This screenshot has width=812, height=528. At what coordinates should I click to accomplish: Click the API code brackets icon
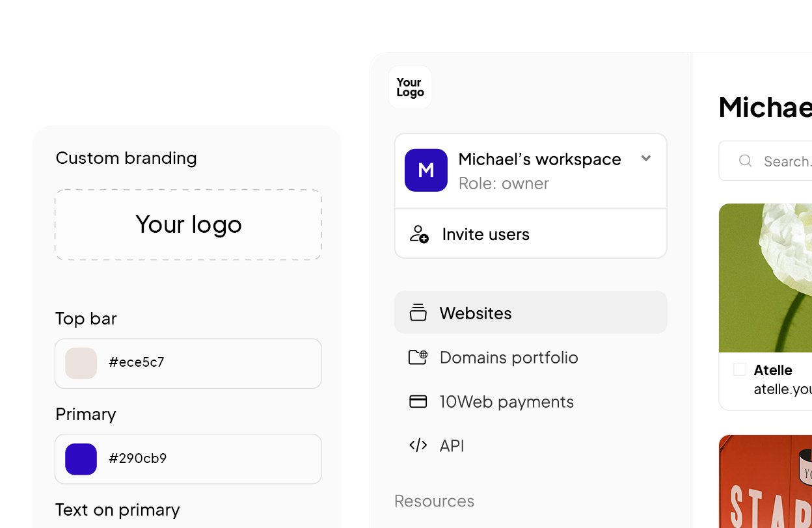pyautogui.click(x=418, y=445)
